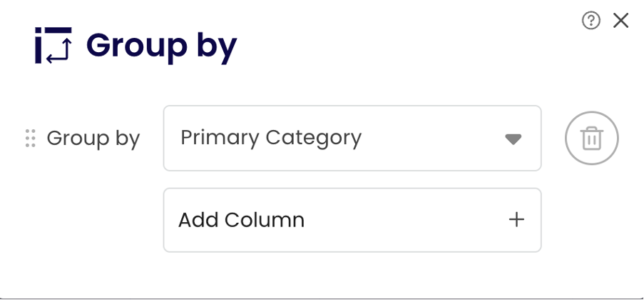Click the Group by row label
The height and width of the screenshot is (300, 644).
tap(93, 138)
